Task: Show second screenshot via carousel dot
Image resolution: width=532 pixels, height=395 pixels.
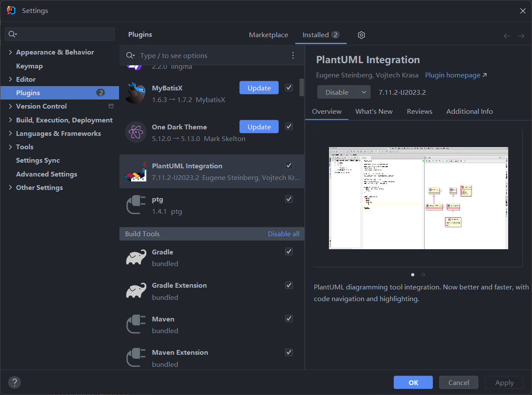Action: pyautogui.click(x=423, y=274)
